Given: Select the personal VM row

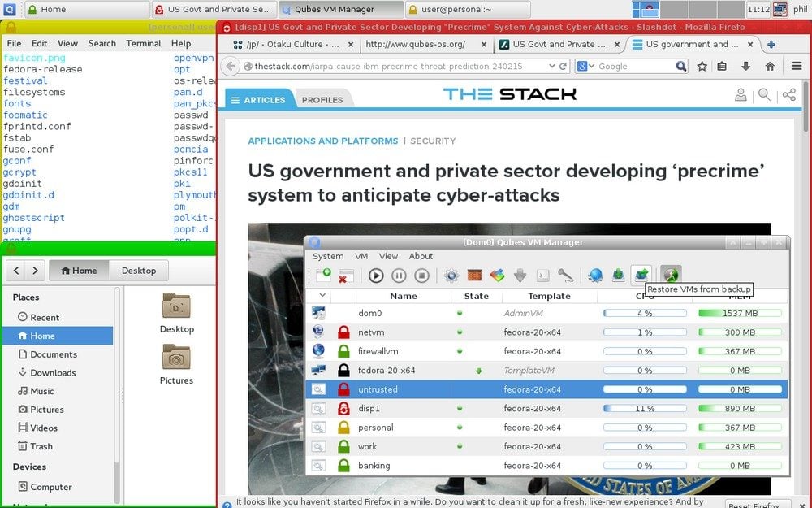Looking at the screenshot, I should (546, 428).
